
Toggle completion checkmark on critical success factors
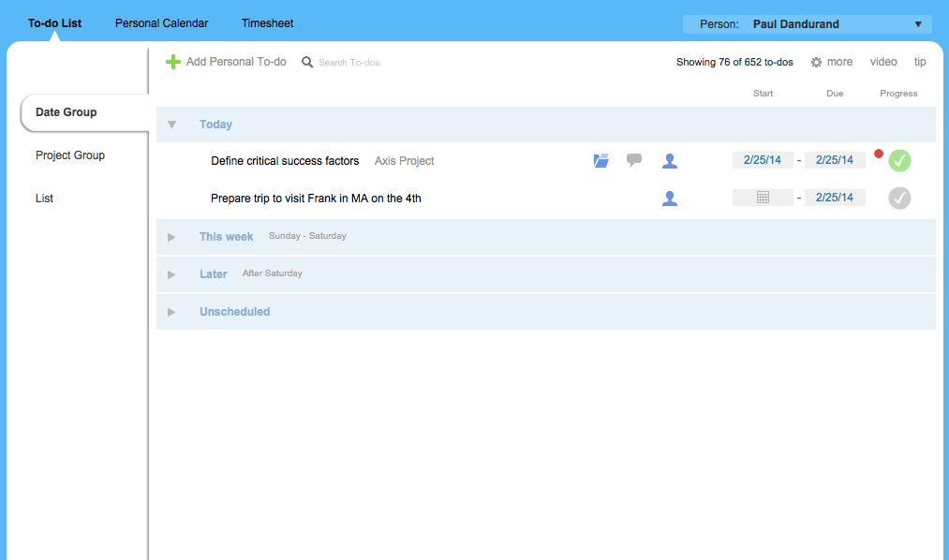(x=898, y=160)
